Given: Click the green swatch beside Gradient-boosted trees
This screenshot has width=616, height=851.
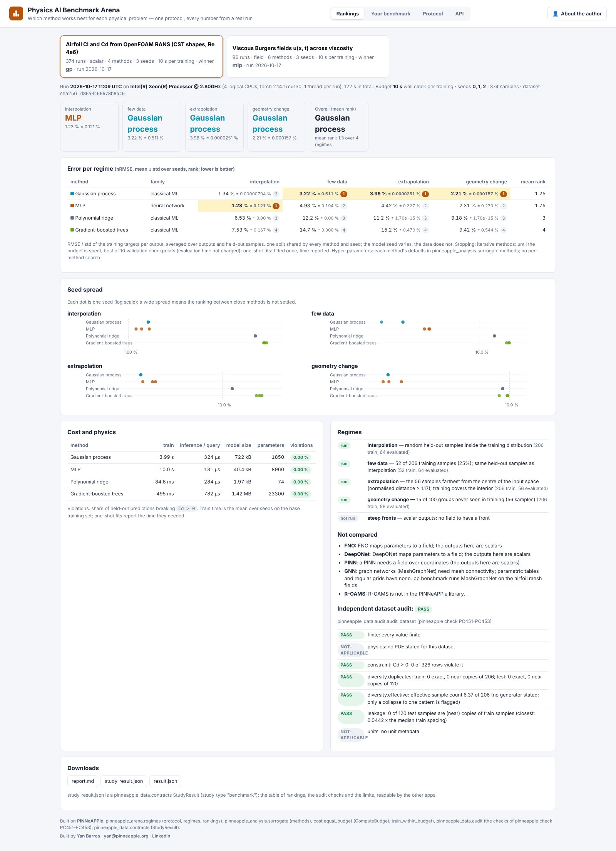Looking at the screenshot, I should (72, 230).
